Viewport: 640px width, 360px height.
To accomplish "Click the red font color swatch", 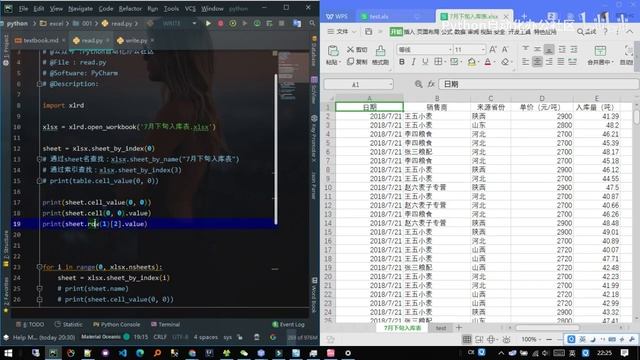I will coord(488,62).
